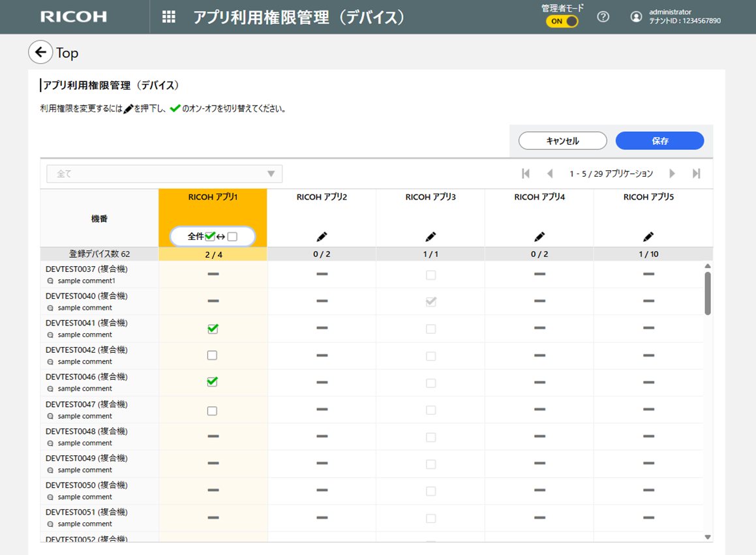Toggle all checkboxes with 全件 button
The height and width of the screenshot is (555, 756).
coord(213,236)
